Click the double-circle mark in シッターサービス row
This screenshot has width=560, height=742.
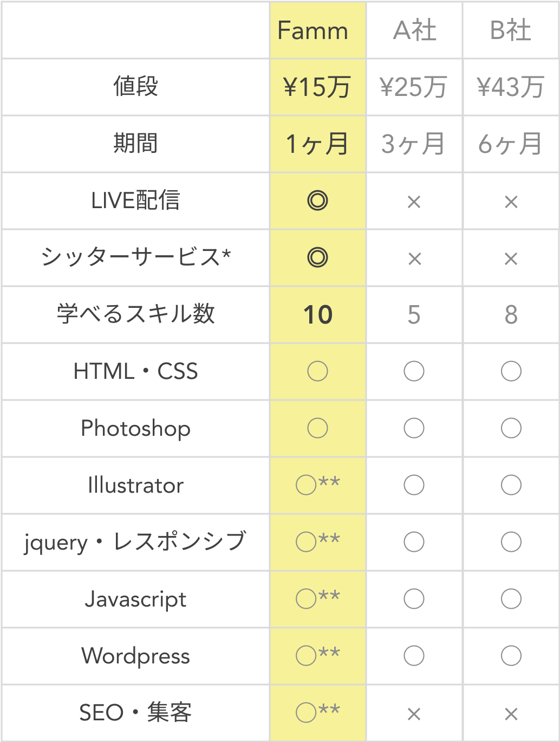tap(317, 257)
